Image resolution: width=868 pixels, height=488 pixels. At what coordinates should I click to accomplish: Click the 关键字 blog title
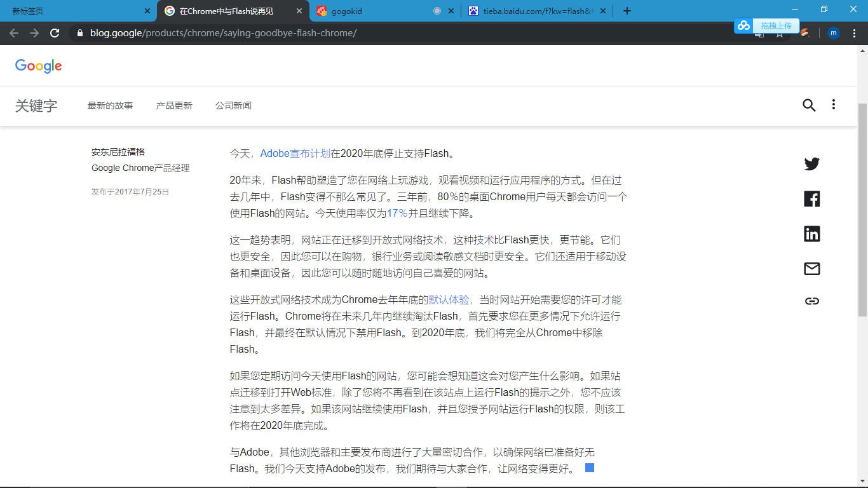tap(36, 105)
